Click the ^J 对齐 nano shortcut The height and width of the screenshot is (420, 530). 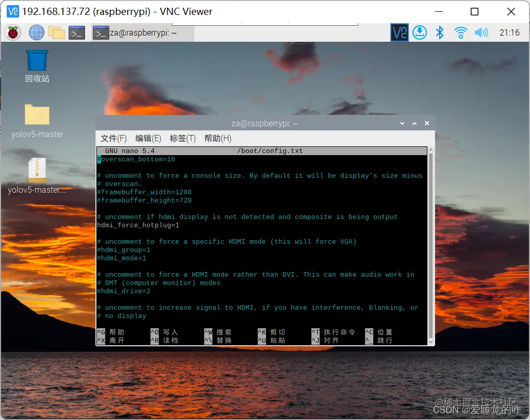[x=325, y=340]
